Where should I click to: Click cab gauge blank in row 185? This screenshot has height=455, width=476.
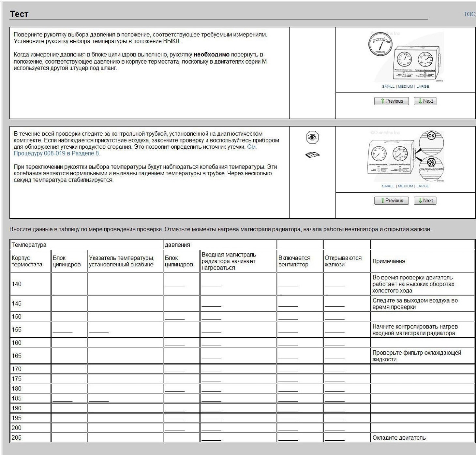[99, 400]
